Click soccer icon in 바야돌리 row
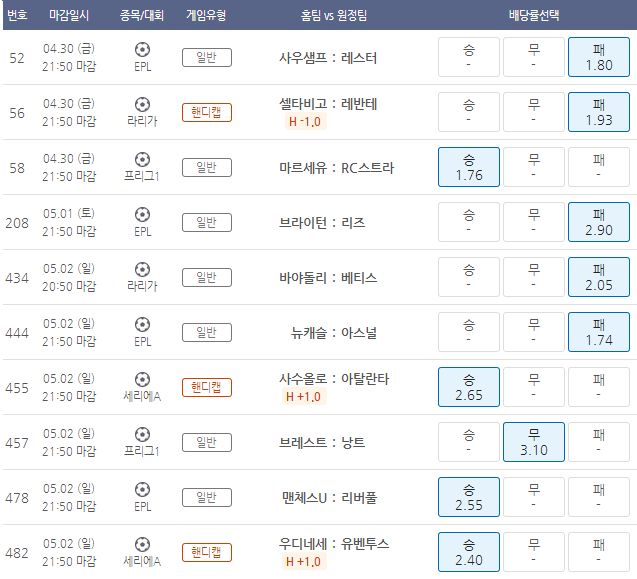Screen dimensions: 637x579 coord(142,270)
